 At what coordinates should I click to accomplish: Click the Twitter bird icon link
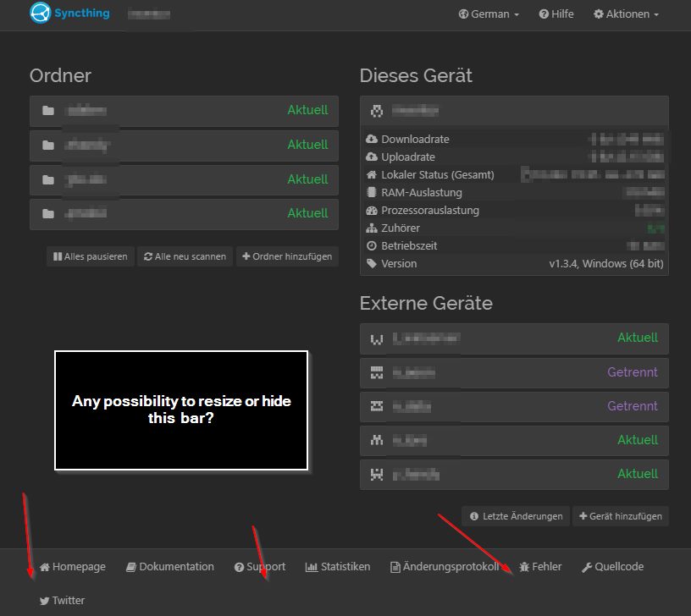pos(45,601)
